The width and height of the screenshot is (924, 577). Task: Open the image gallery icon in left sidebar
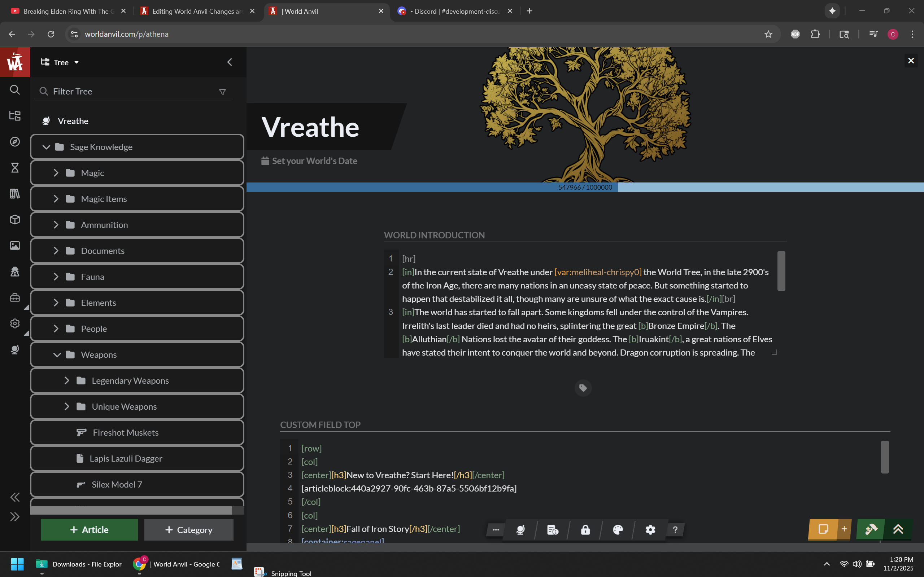pyautogui.click(x=15, y=245)
